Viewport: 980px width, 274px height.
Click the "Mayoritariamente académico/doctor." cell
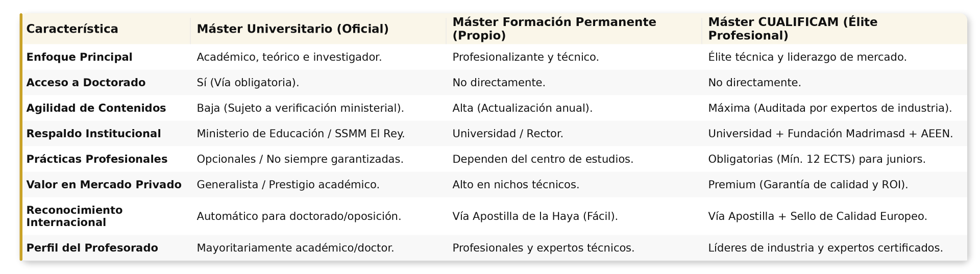[x=295, y=248]
